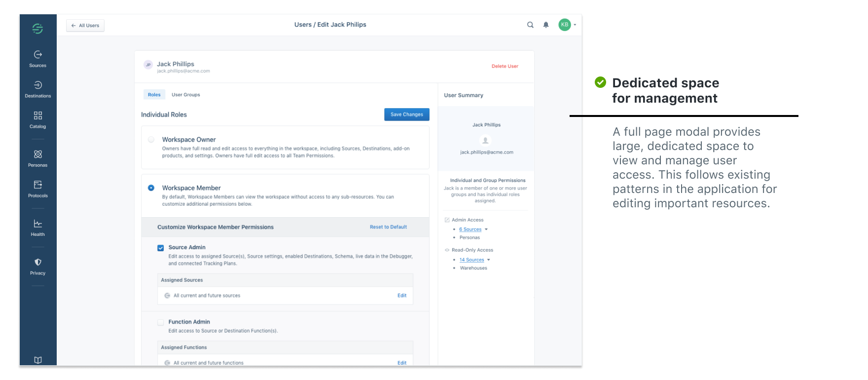Expand the 6 Sources dropdown arrow
868x380 pixels.
click(486, 229)
